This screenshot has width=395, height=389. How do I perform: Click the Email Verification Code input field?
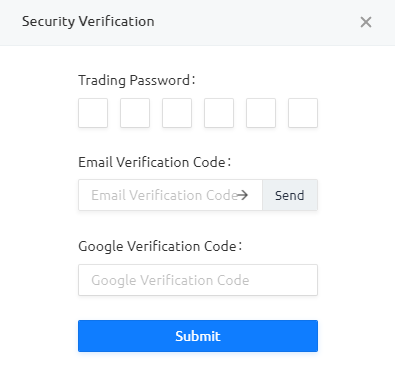(x=170, y=195)
